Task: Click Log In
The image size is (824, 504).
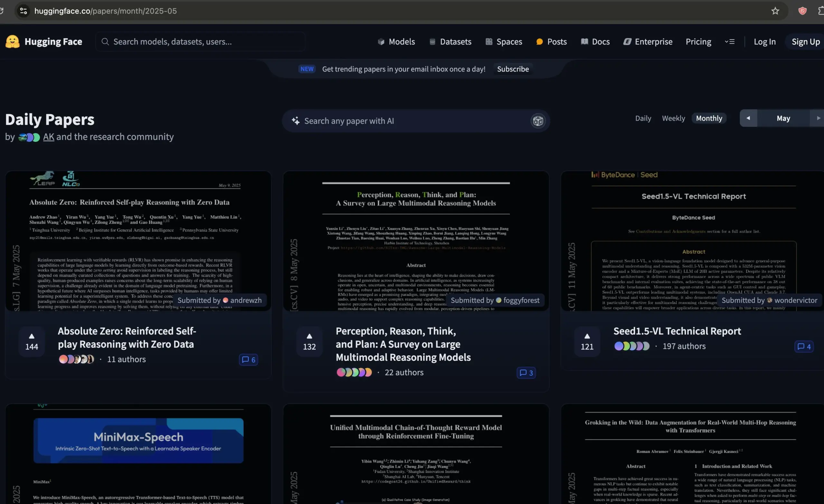Action: [764, 42]
